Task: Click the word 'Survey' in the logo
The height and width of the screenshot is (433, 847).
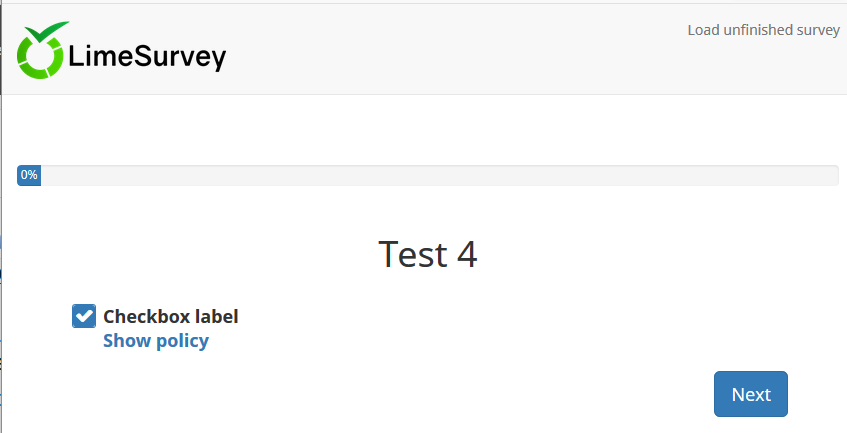Action: point(184,57)
